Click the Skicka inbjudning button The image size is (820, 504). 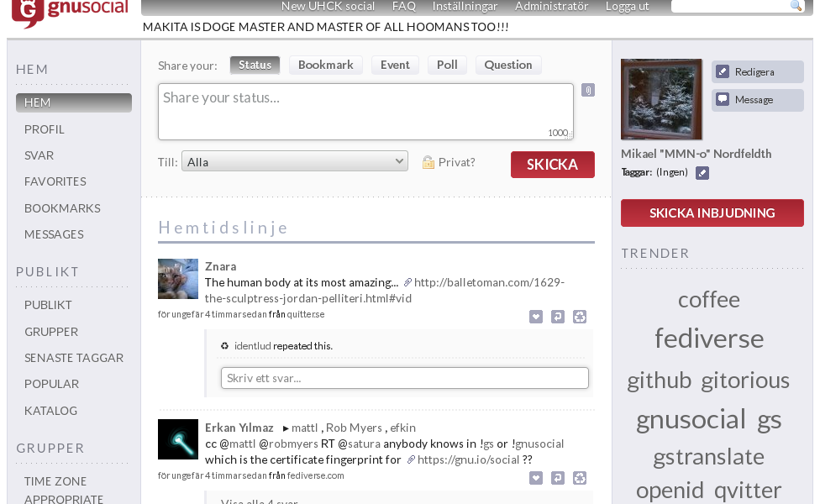[x=712, y=213]
